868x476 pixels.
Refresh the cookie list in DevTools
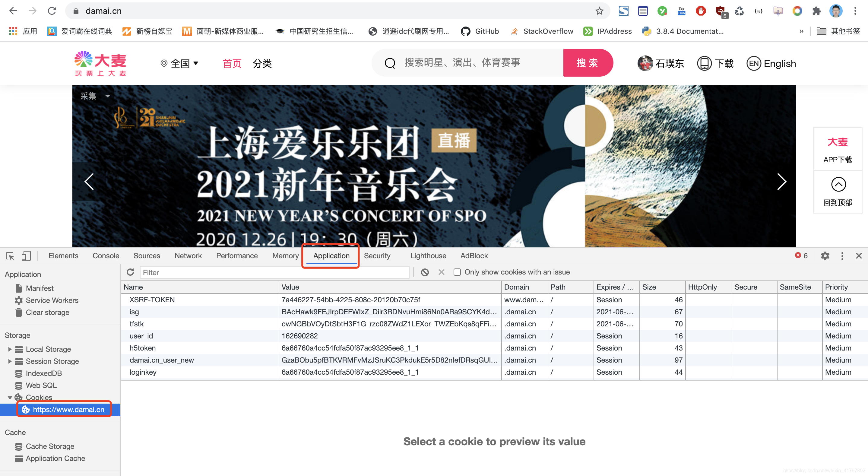[x=130, y=272]
